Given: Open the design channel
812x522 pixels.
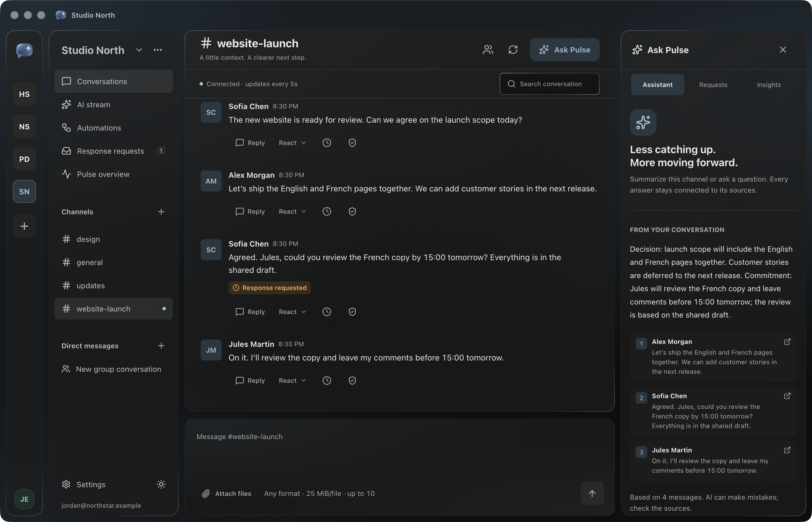Looking at the screenshot, I should (x=113, y=239).
